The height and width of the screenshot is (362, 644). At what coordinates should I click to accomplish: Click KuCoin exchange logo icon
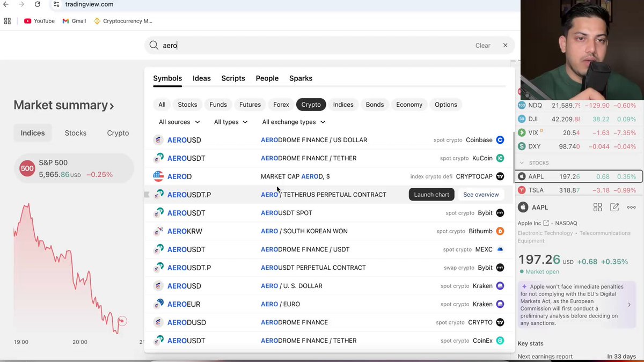click(x=500, y=158)
